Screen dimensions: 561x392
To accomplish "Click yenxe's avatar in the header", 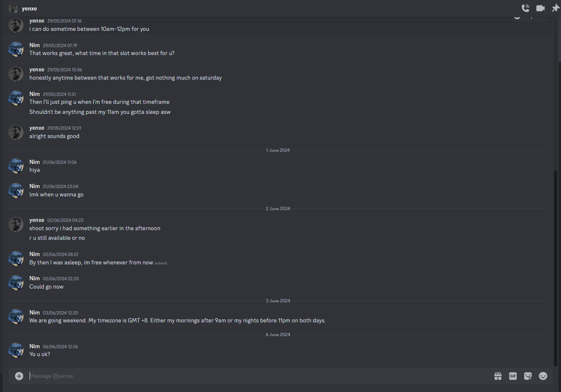I will 13,8.
